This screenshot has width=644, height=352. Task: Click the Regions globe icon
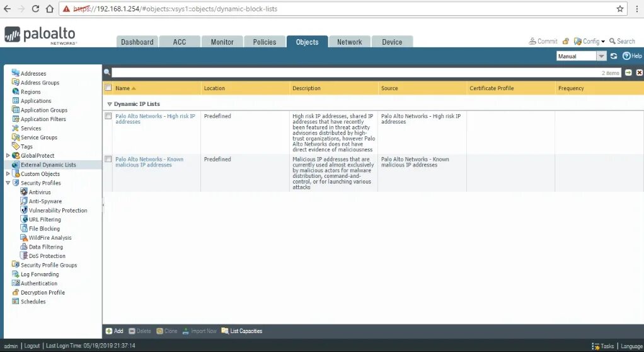coord(16,91)
